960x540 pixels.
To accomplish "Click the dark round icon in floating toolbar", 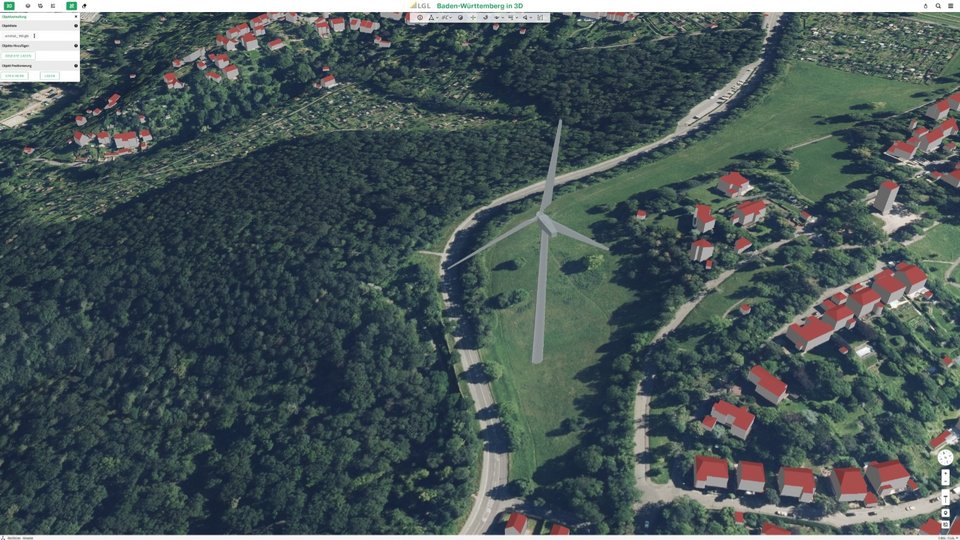I will [x=460, y=18].
